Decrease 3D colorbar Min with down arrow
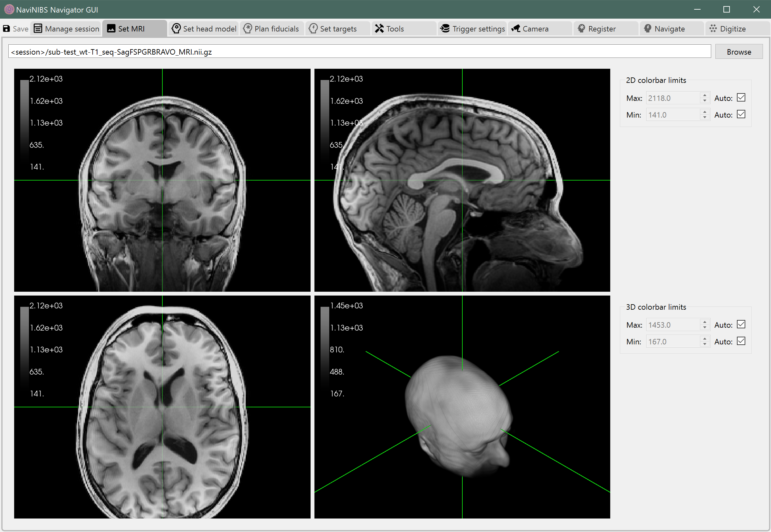Screen dimensions: 771x532 pyautogui.click(x=705, y=344)
